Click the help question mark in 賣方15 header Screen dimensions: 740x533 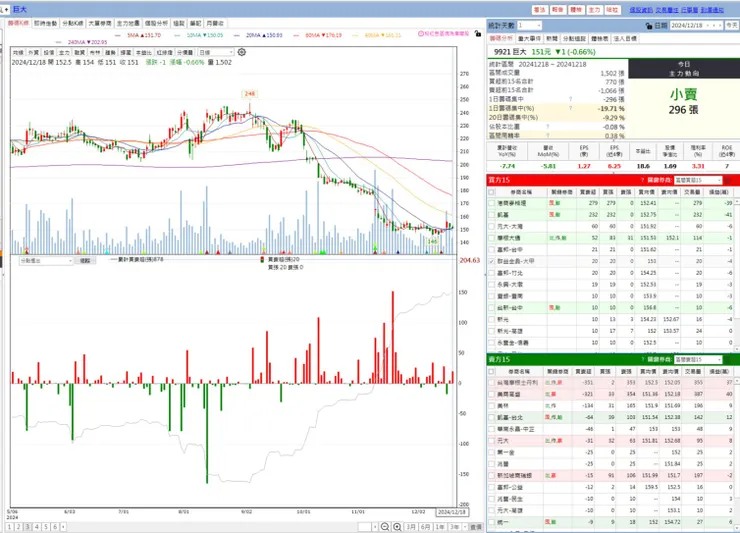(x=642, y=359)
